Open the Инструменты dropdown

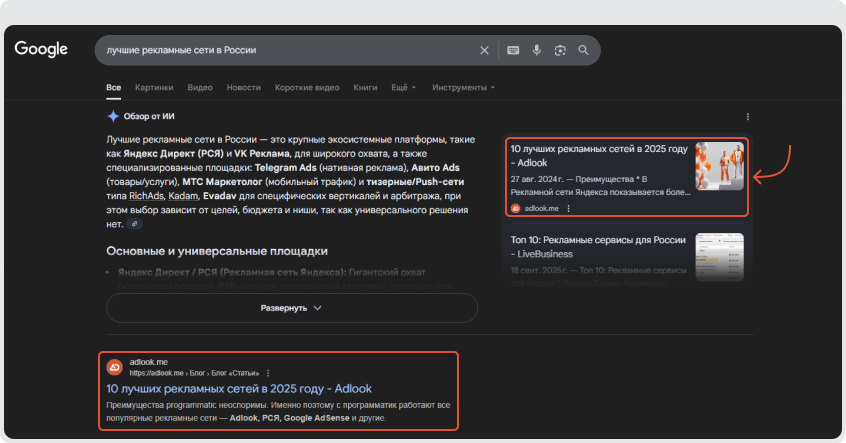pos(463,88)
